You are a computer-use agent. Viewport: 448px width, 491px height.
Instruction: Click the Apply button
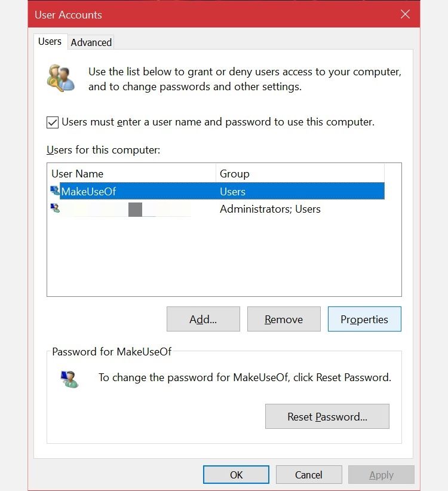pyautogui.click(x=381, y=475)
